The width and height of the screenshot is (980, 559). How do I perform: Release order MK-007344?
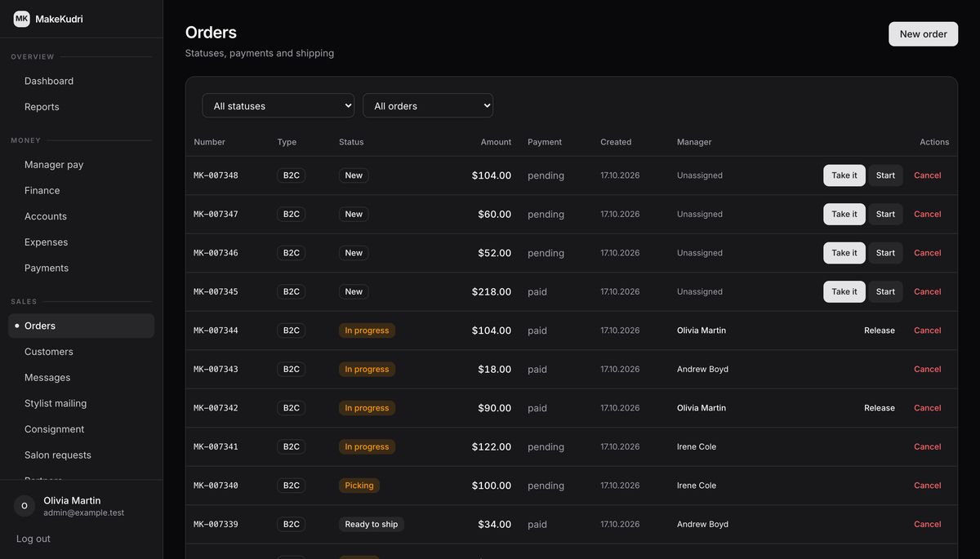point(880,331)
